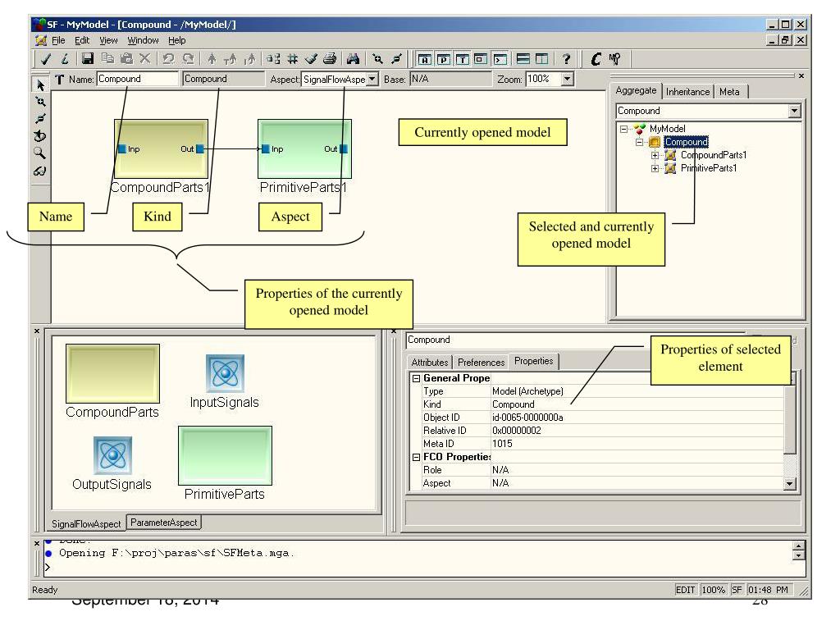This screenshot has width=840, height=630.
Task: Click the horizontal split window icon
Action: 523,59
